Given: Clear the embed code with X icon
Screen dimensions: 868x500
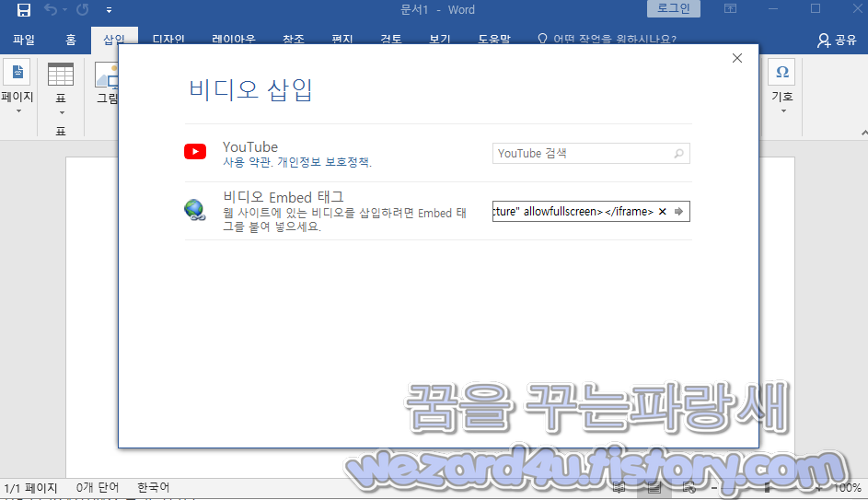Looking at the screenshot, I should [662, 212].
